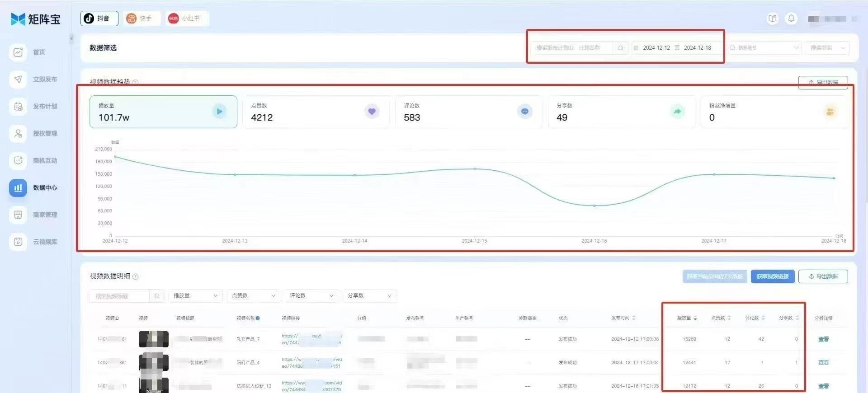Expand the 评论数 filter dropdown above the table

point(311,296)
